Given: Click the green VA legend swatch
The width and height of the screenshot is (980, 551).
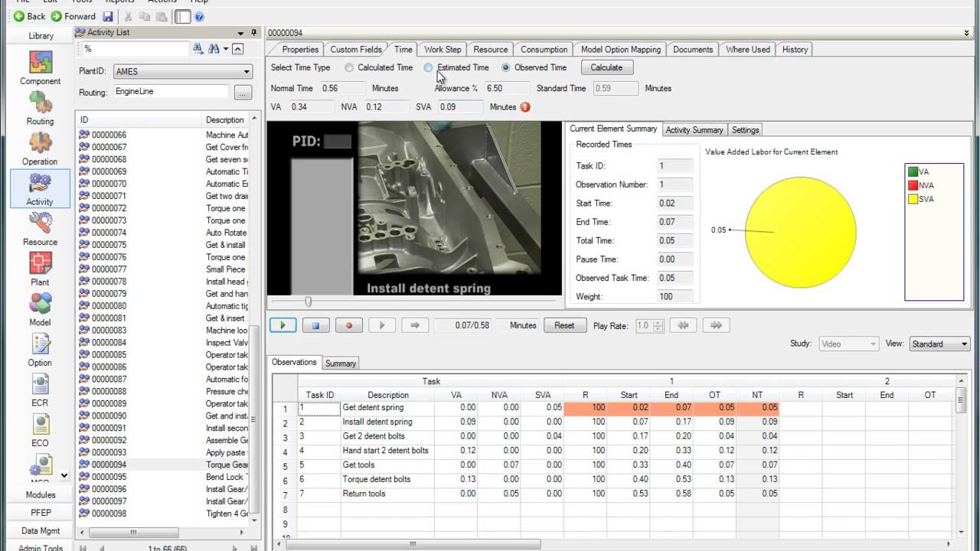Looking at the screenshot, I should coord(913,171).
